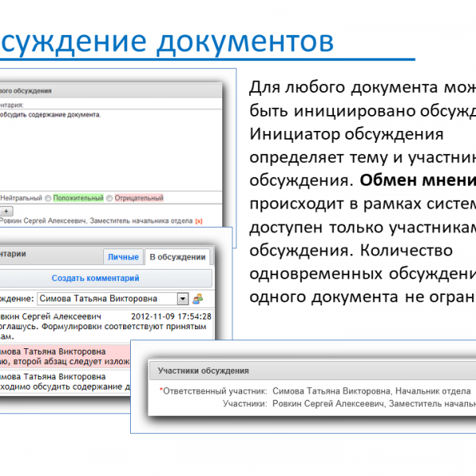Select the Положительный radio button

point(48,198)
